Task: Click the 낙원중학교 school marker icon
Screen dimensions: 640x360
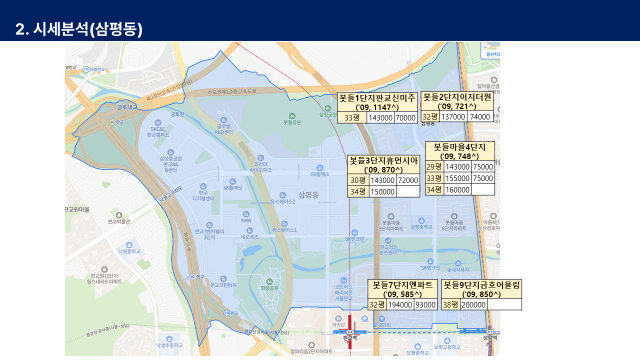Action: coord(129,245)
